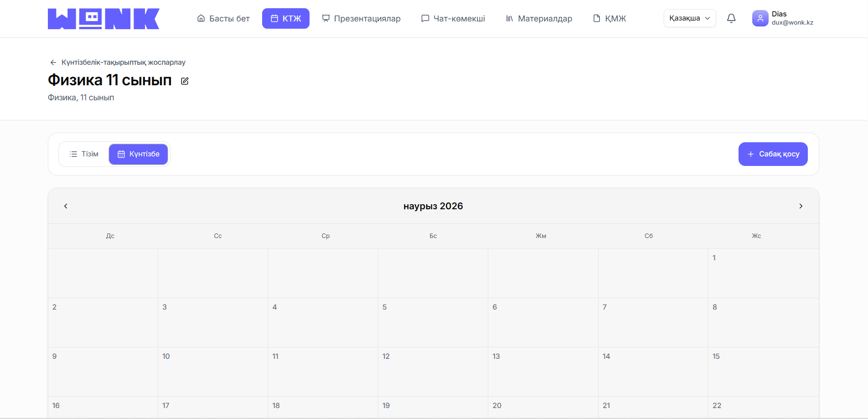Open the Басты бет home page
The height and width of the screenshot is (419, 868).
pyautogui.click(x=223, y=19)
